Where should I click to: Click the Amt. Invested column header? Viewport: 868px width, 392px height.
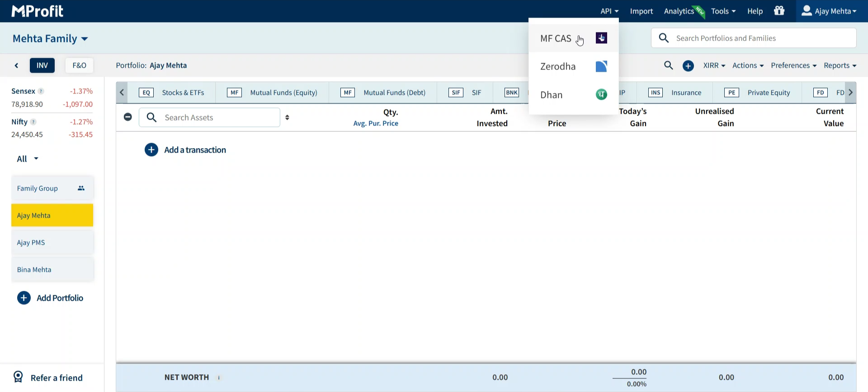click(492, 117)
